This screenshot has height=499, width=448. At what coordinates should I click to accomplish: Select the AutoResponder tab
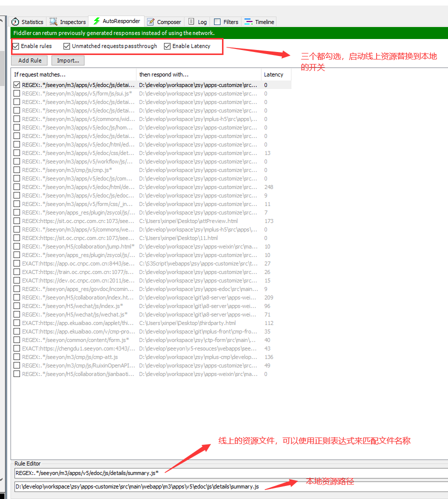point(116,21)
